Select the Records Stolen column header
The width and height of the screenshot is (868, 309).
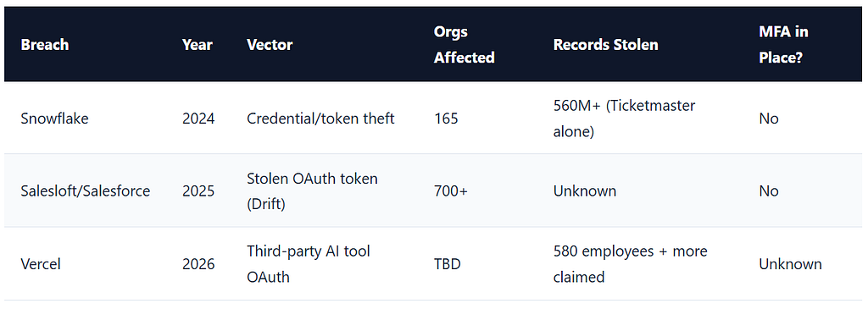pos(605,45)
